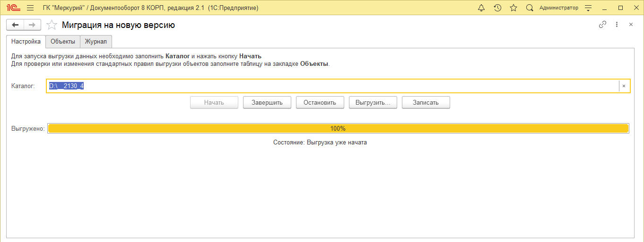This screenshot has height=242, width=644.
Task: Open the Журнал tab
Action: (x=96, y=42)
